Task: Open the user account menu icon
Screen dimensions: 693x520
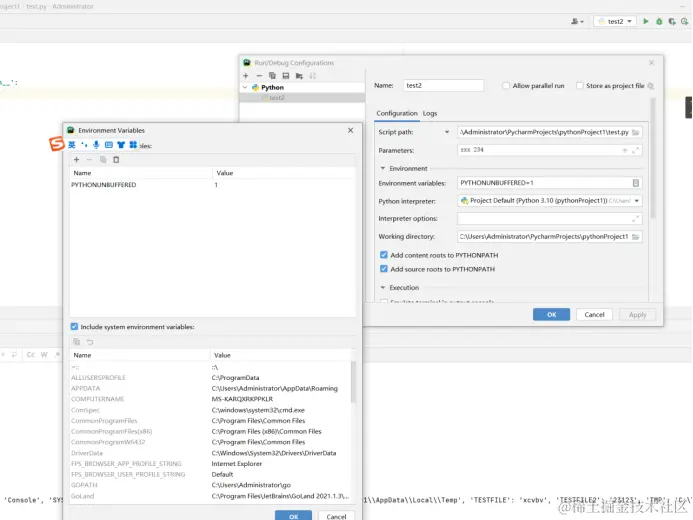Action: pos(577,21)
